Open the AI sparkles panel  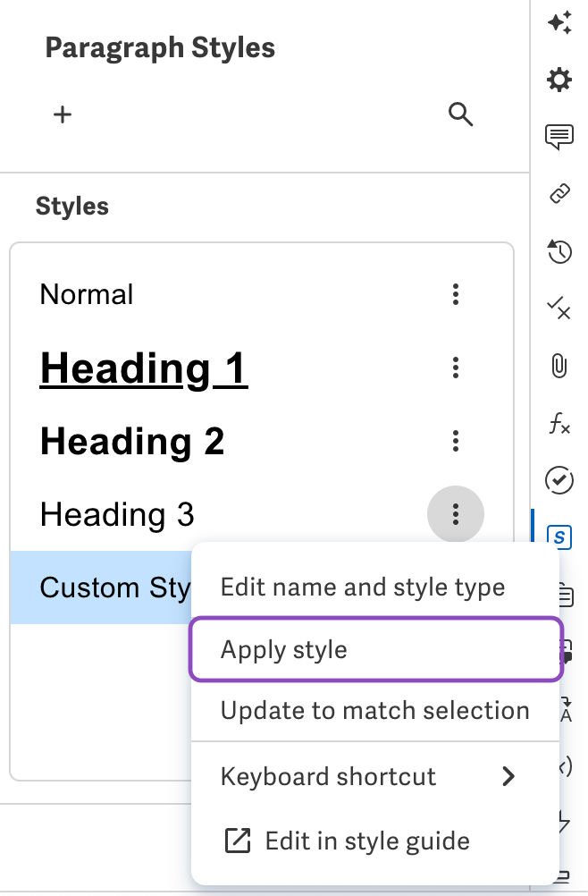(x=560, y=23)
